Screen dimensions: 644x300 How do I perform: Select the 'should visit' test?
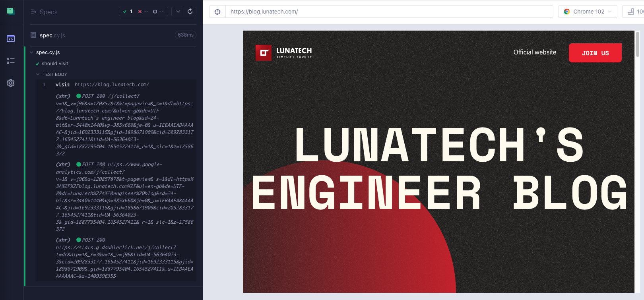[55, 64]
